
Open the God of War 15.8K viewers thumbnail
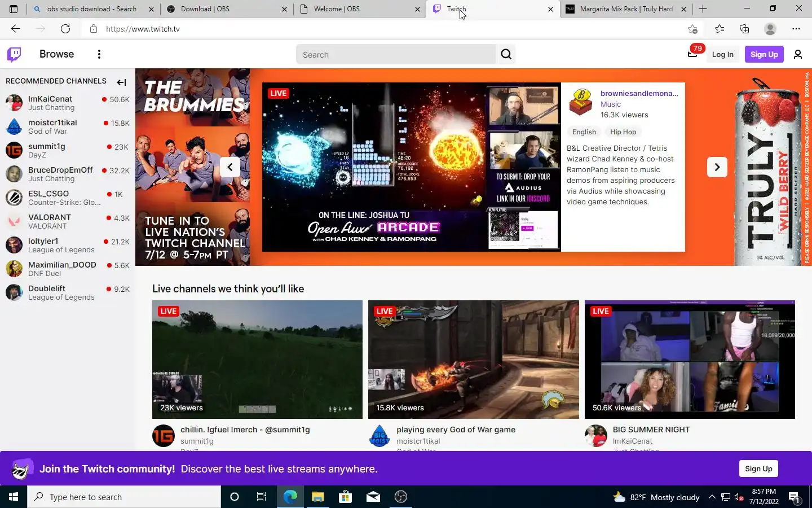tap(473, 360)
